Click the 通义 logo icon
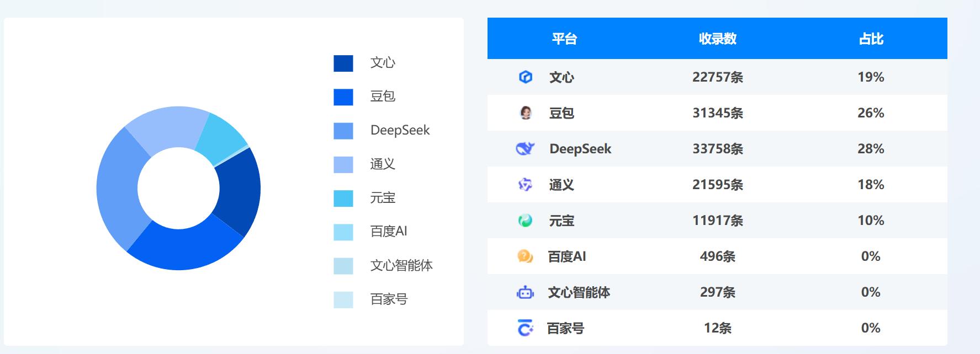 coord(525,185)
